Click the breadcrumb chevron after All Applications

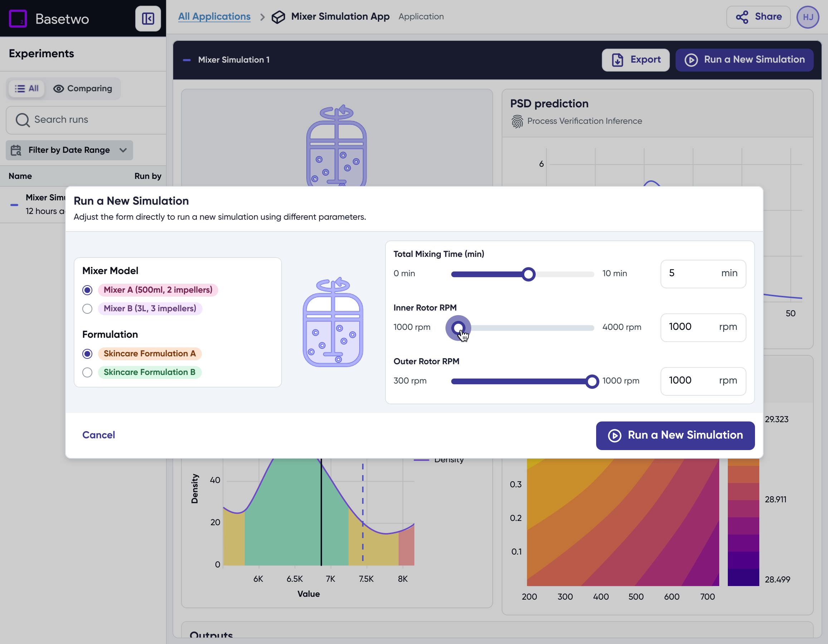click(x=262, y=17)
